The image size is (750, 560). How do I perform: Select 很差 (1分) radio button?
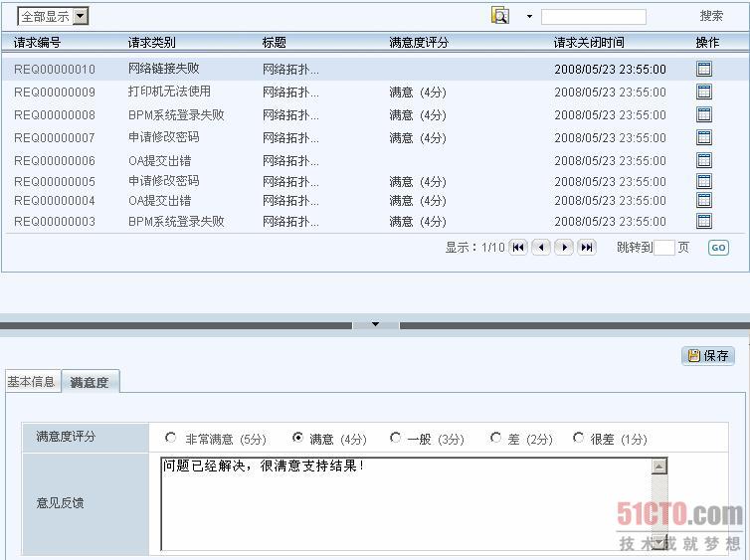click(578, 438)
